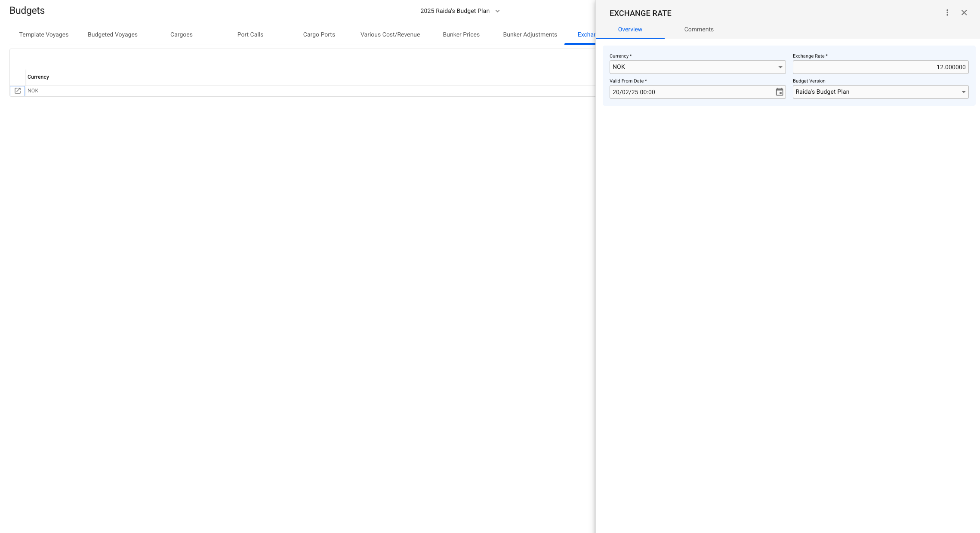Open the calendar date picker icon
The width and height of the screenshot is (980, 533).
click(779, 92)
